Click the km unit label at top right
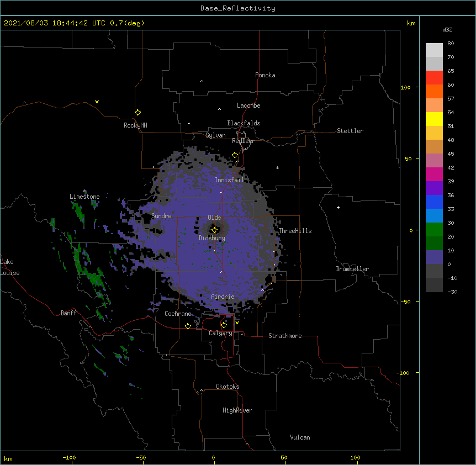 point(411,23)
